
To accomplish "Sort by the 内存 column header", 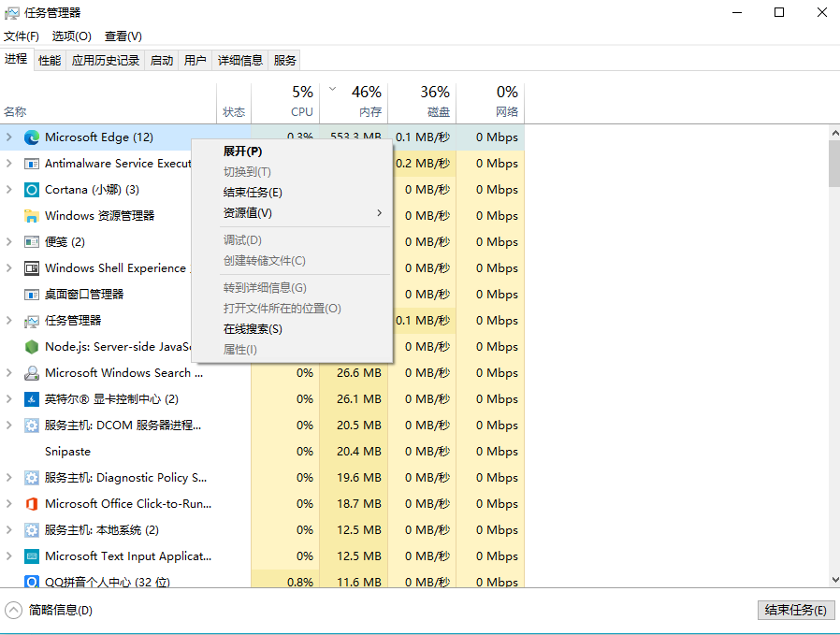I will [x=355, y=103].
